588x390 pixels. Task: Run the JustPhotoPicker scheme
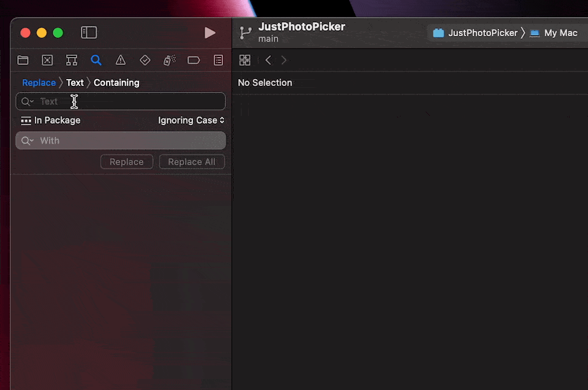209,32
